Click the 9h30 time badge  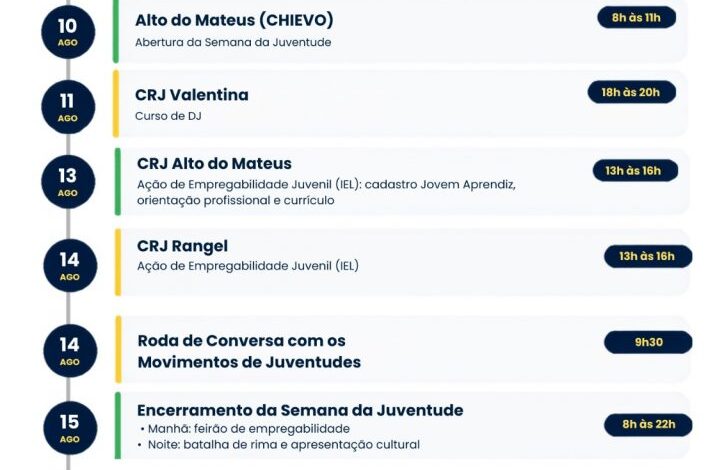[648, 342]
